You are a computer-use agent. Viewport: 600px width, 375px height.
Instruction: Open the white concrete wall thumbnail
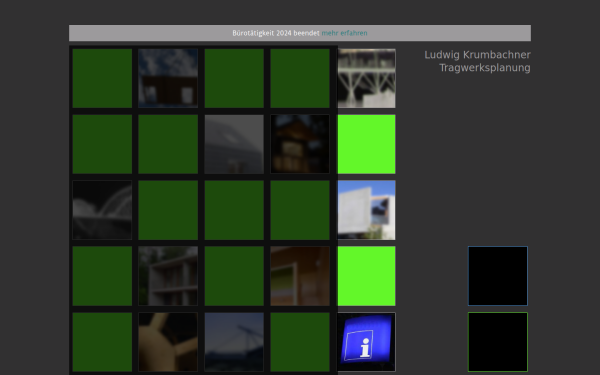click(366, 210)
